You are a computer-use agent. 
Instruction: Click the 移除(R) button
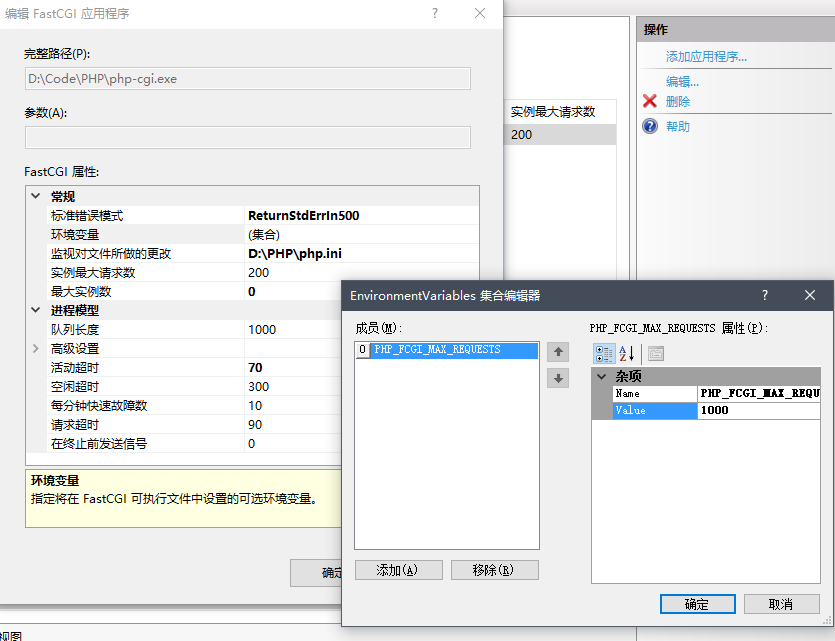494,570
